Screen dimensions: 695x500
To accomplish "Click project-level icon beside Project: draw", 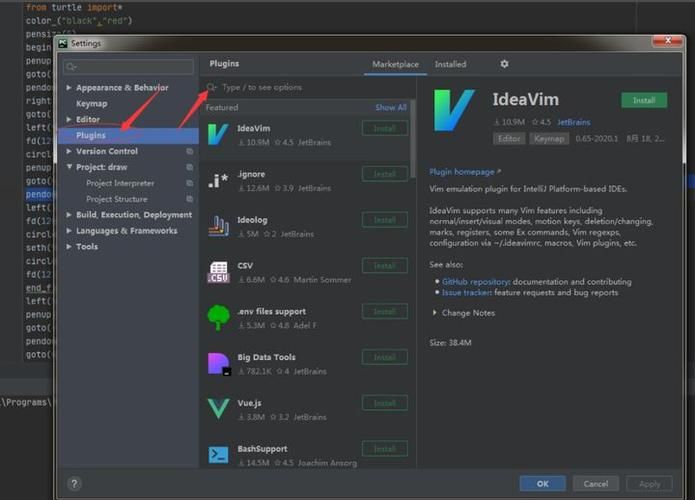I will (x=189, y=167).
